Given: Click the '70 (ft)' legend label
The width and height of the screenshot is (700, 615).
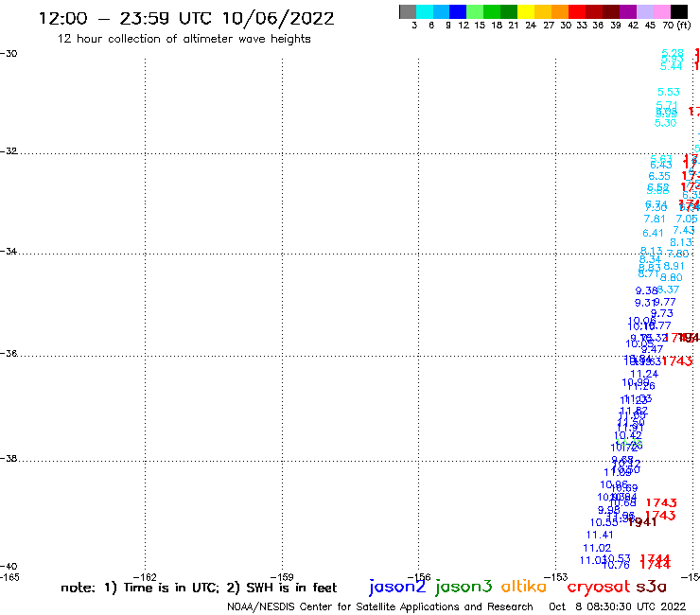Looking at the screenshot, I should tap(676, 25).
